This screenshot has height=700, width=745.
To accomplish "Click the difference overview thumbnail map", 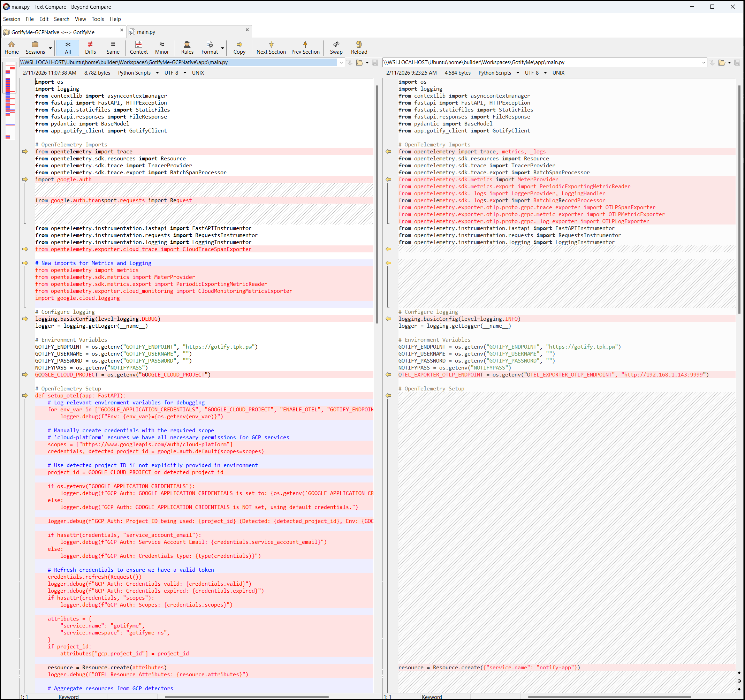I will point(10,101).
